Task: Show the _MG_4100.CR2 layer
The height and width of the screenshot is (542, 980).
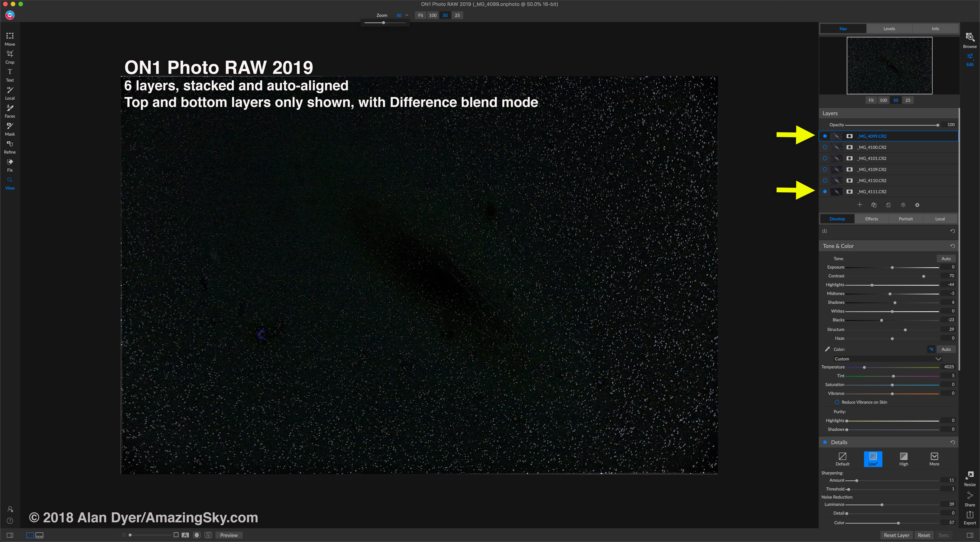Action: [825, 147]
